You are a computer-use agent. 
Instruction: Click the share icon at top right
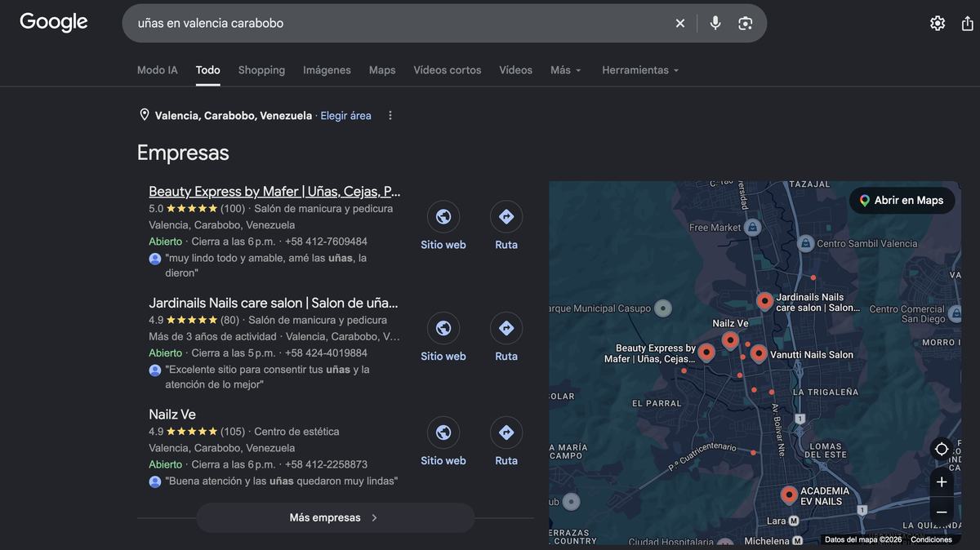(x=968, y=24)
